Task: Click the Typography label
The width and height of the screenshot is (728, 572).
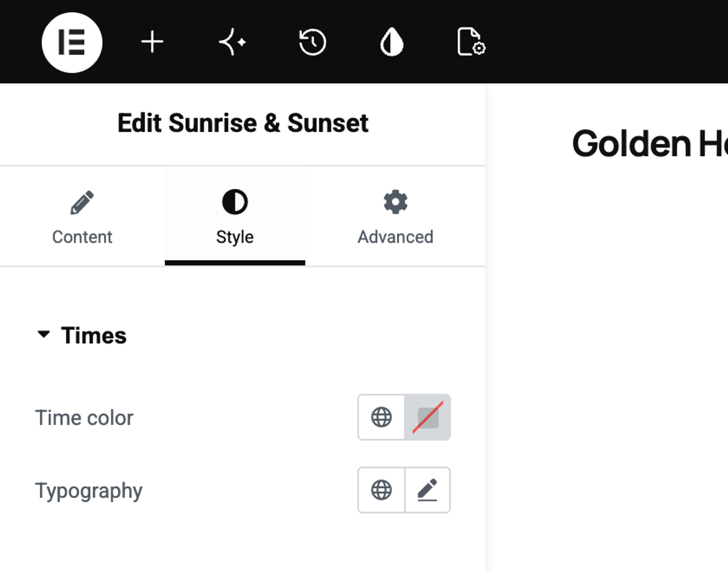Action: (x=88, y=491)
